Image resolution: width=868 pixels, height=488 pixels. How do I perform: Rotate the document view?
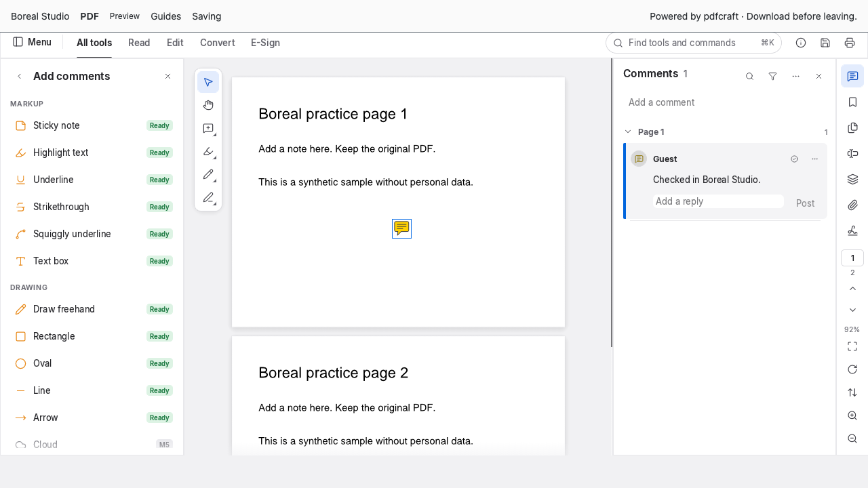852,369
